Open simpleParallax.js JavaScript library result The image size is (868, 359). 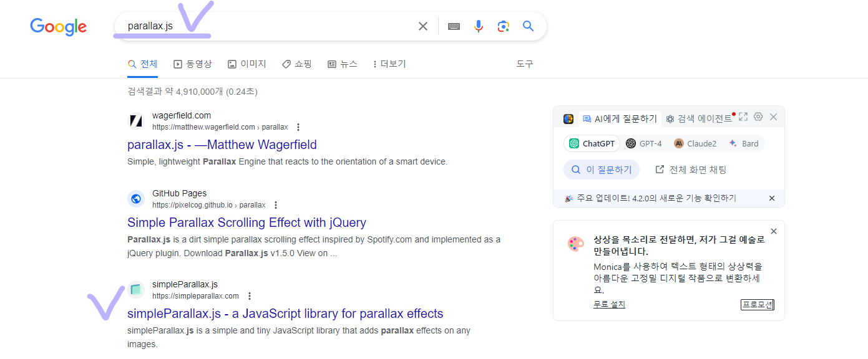tap(285, 314)
